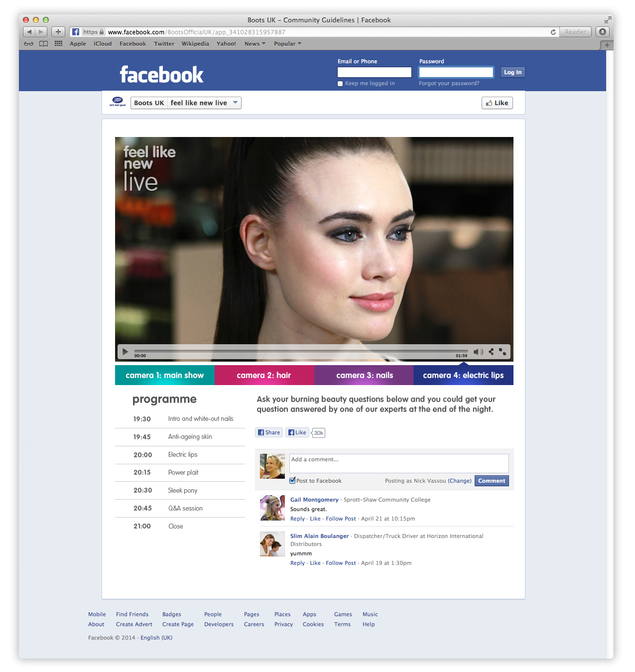Open the Wikipedia bookmark
The height and width of the screenshot is (672, 635).
click(x=195, y=44)
